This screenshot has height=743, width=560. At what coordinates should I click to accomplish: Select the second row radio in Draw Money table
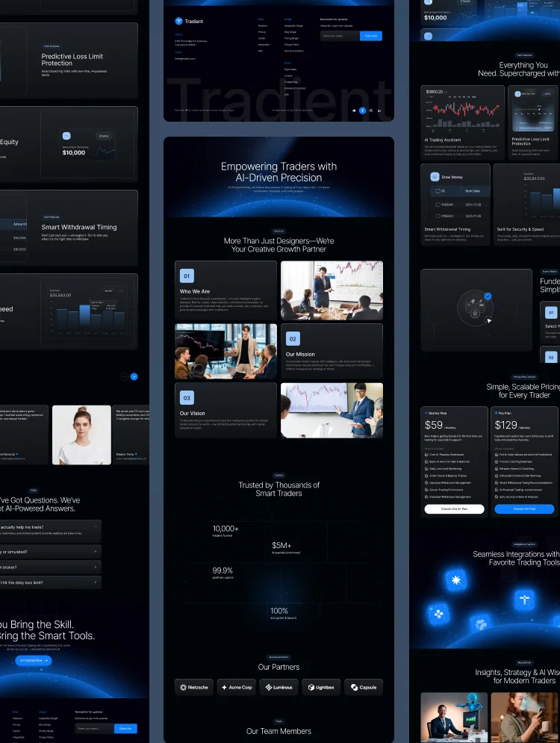tap(438, 216)
